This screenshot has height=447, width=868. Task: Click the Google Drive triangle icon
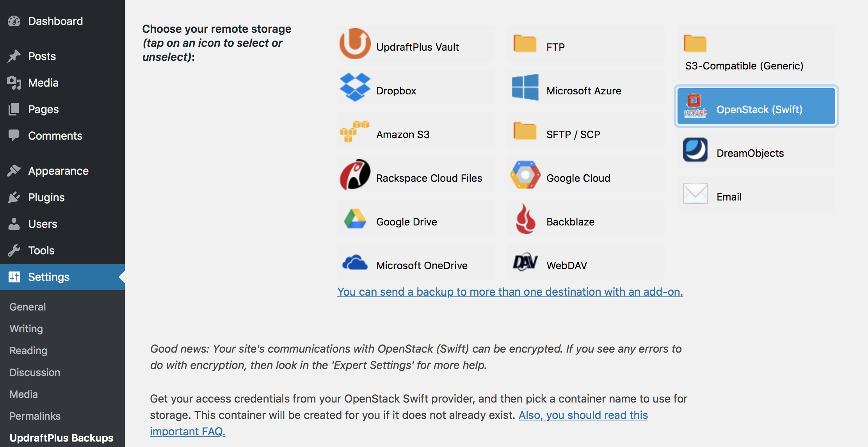[355, 218]
